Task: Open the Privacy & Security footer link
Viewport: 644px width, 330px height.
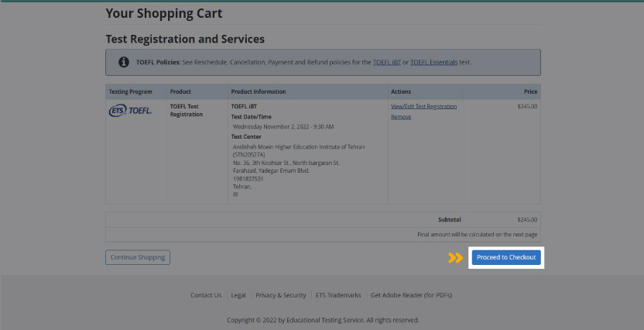Action: point(280,295)
